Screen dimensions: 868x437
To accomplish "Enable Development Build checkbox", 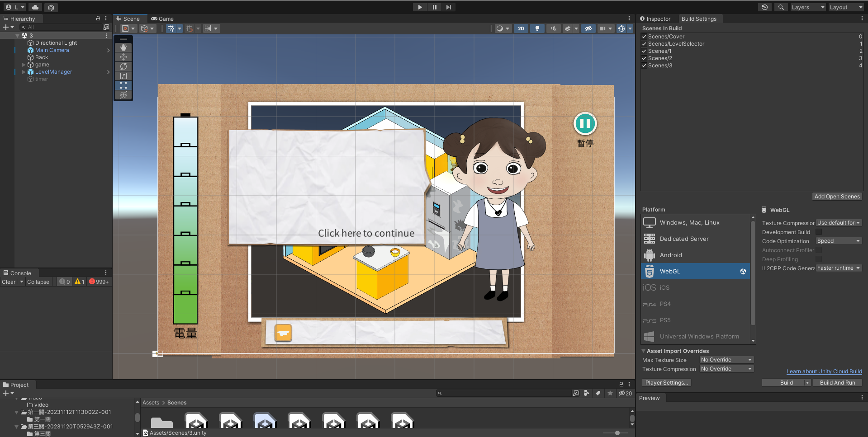I will (819, 232).
